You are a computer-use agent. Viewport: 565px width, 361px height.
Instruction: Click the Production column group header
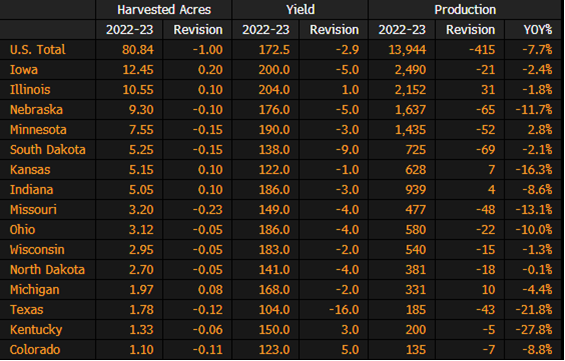465,10
